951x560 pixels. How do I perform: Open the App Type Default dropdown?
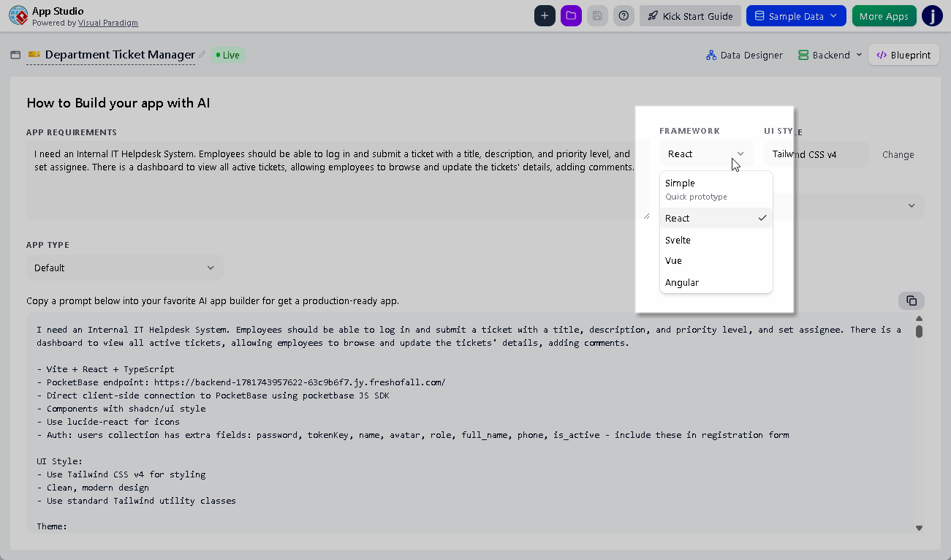coord(125,268)
